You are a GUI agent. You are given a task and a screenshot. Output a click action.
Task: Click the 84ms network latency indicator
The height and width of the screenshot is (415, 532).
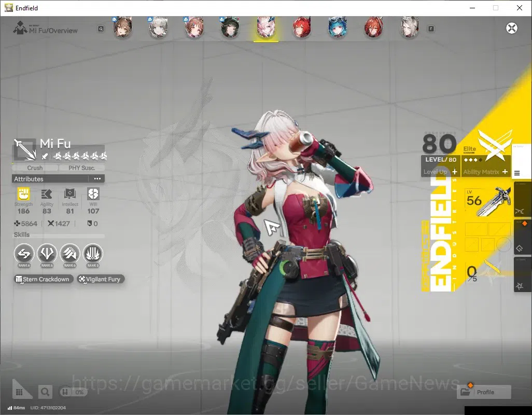pos(16,408)
